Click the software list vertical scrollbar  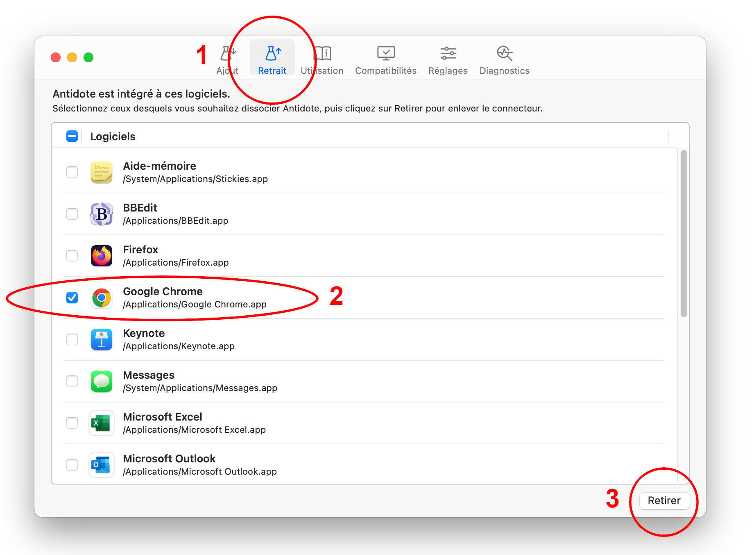coord(684,234)
